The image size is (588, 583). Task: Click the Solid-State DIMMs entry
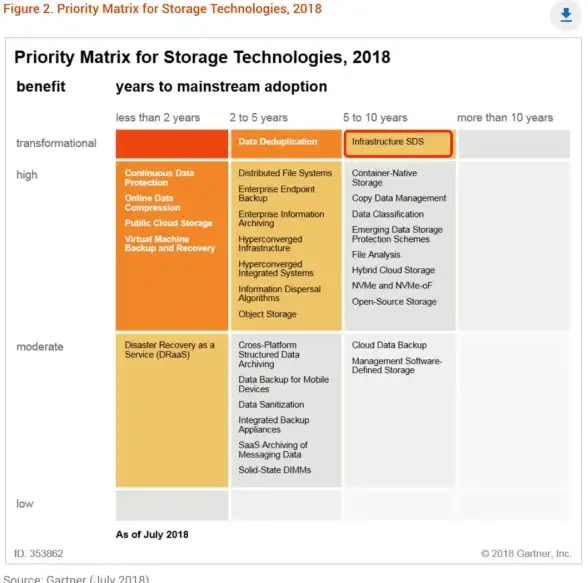pyautogui.click(x=274, y=470)
